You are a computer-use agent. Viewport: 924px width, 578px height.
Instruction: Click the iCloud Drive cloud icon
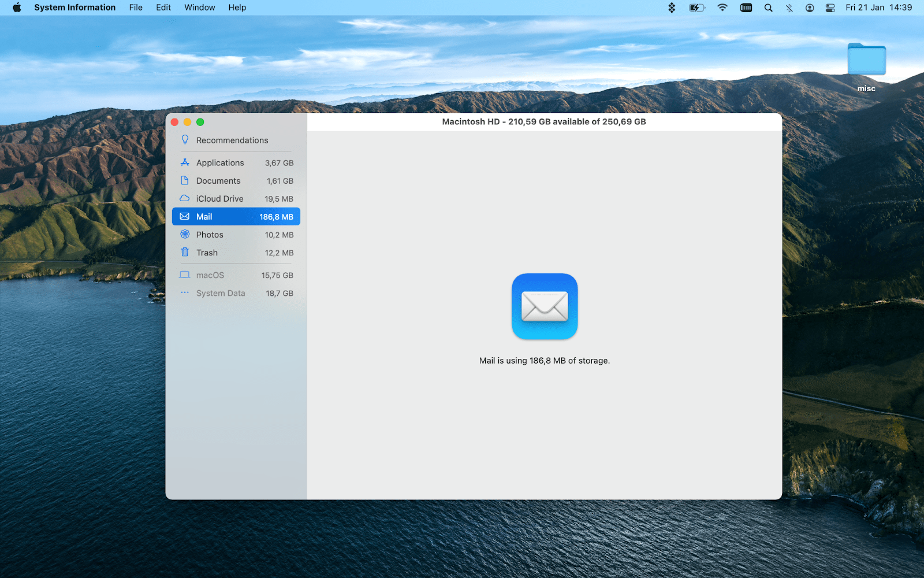185,198
